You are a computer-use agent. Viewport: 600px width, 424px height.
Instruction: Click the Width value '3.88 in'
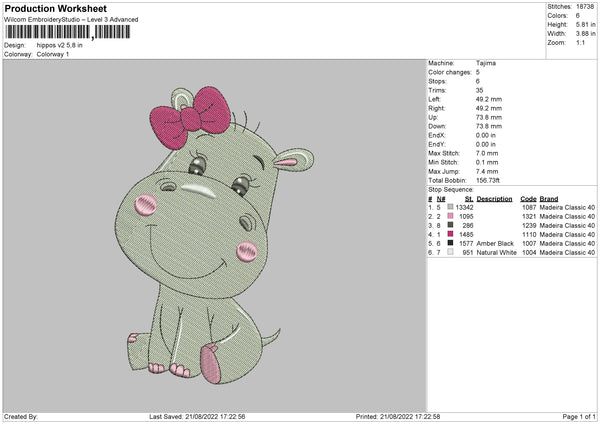point(585,34)
